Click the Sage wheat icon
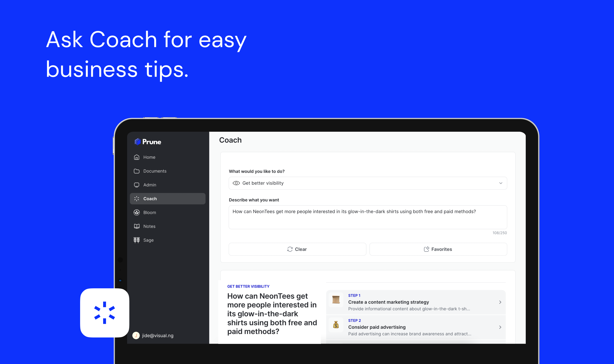The width and height of the screenshot is (614, 364). 136,240
